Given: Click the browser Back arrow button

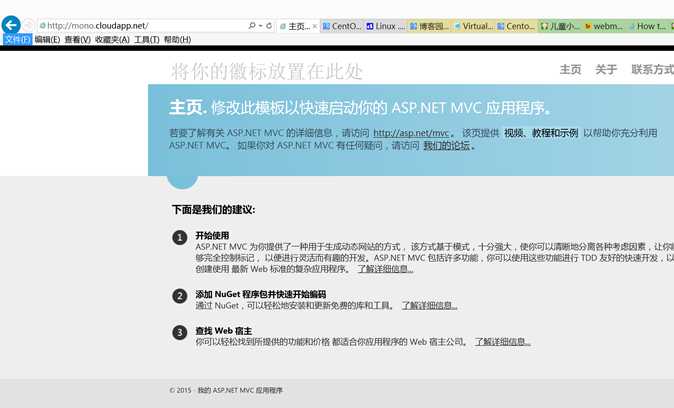Looking at the screenshot, I should tap(11, 25).
